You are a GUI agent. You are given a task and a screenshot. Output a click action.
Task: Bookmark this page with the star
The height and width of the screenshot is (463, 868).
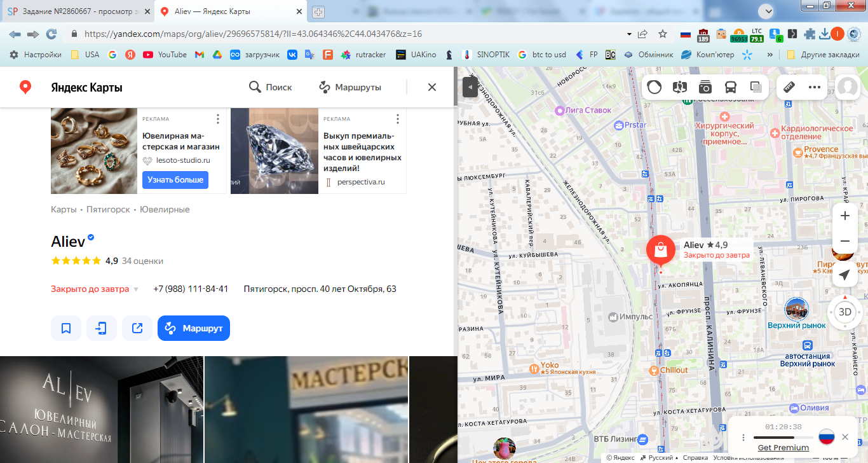662,34
